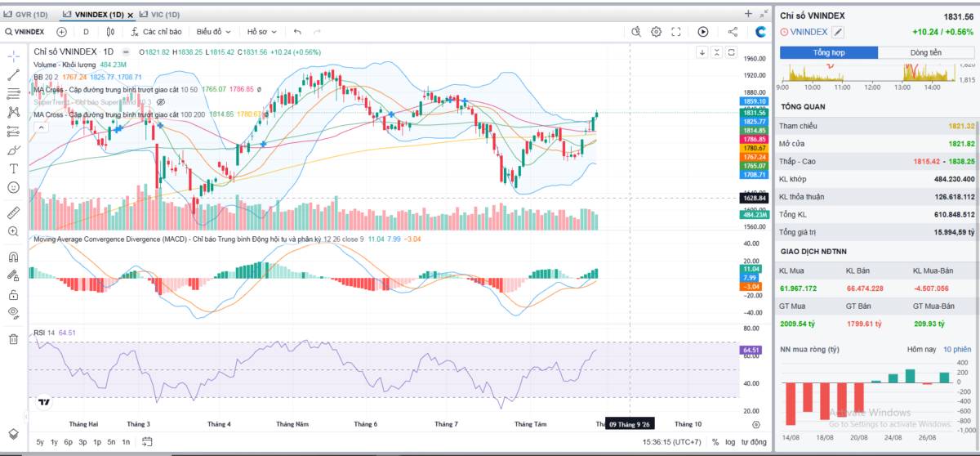Screen dimensions: 980x456
Task: Open Các chỉ báo indicators button
Action: tap(156, 32)
